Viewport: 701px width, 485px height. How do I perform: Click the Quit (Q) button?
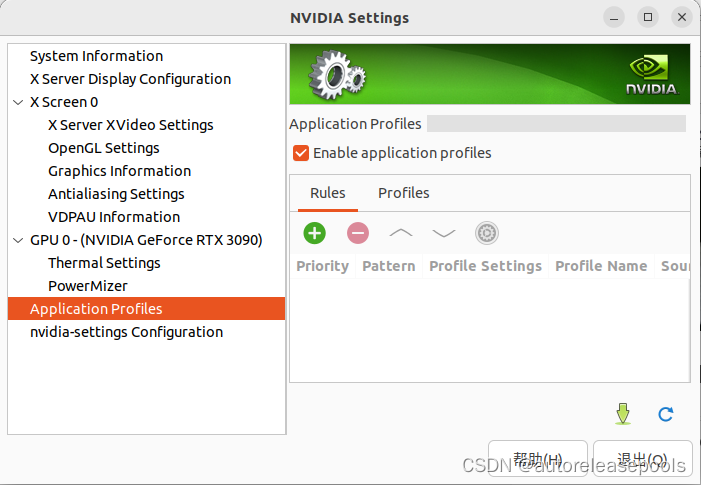click(x=642, y=460)
